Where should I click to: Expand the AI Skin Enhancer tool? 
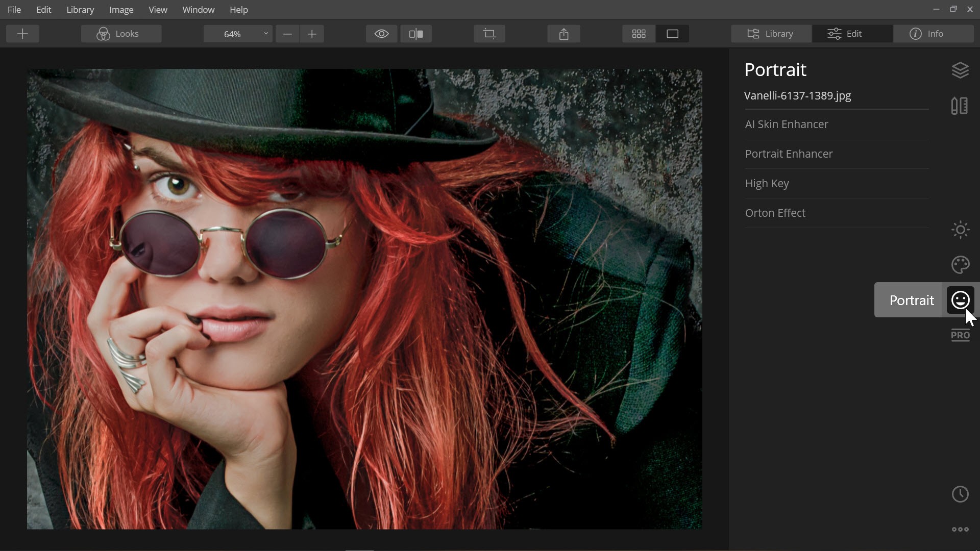(786, 124)
